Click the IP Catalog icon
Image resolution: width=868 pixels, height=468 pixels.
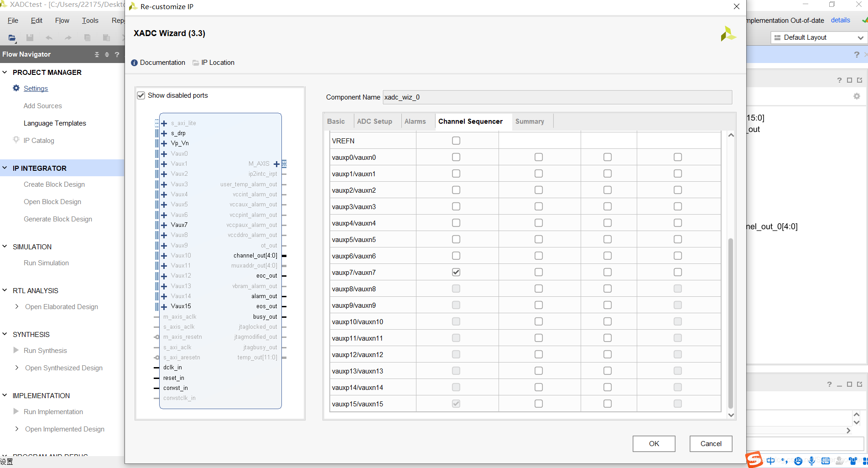16,140
